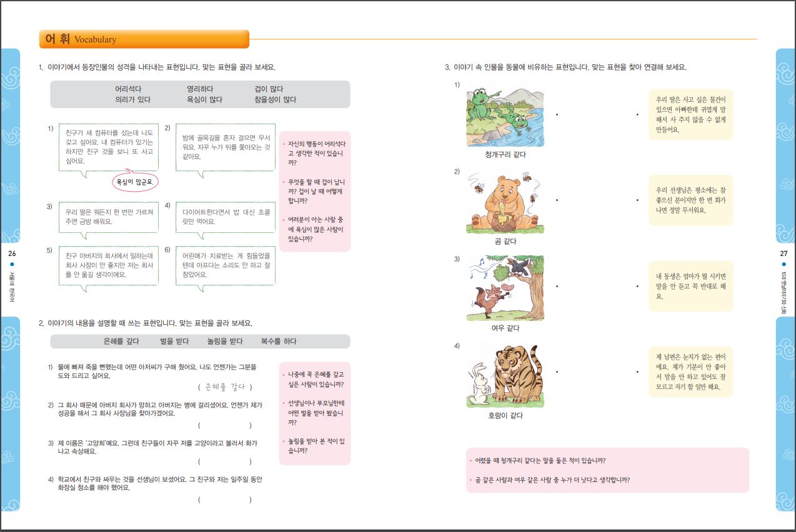This screenshot has width=796, height=532.
Task: Select 참을성이 많다 in the word box
Action: coord(275,99)
